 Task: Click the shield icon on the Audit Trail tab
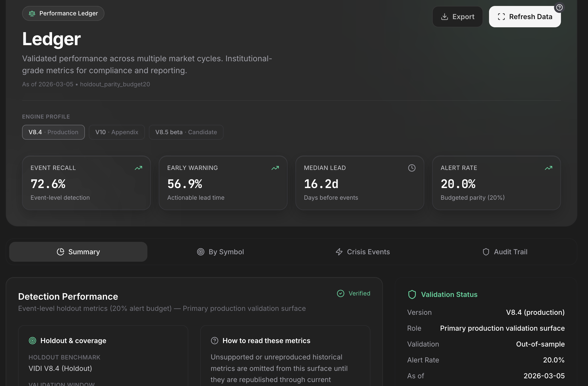(x=486, y=252)
